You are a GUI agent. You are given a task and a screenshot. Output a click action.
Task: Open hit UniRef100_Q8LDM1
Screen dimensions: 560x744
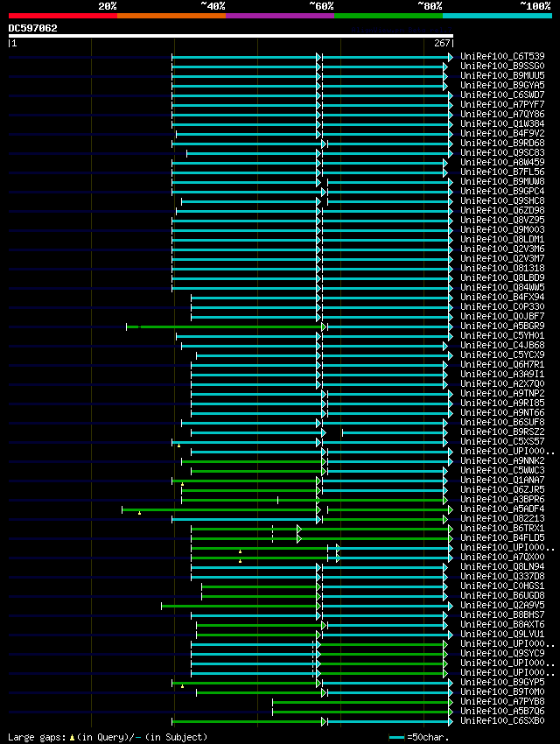(502, 239)
